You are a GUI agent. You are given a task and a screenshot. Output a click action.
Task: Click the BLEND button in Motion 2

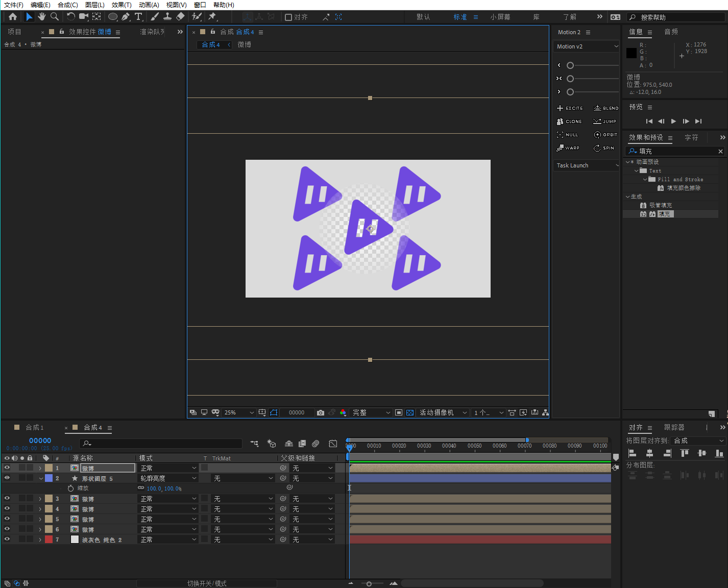pyautogui.click(x=606, y=108)
